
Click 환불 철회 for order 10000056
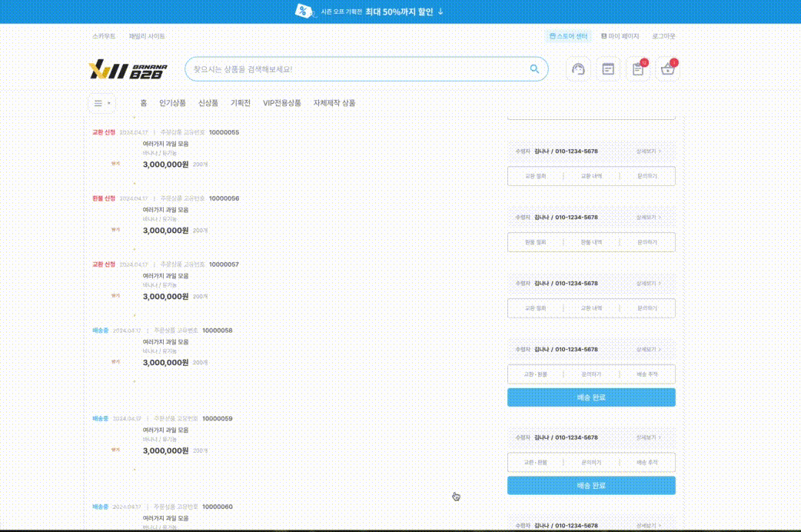535,242
